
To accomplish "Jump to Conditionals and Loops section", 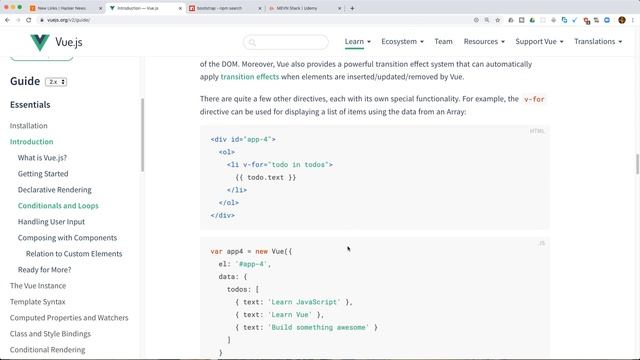I will [58, 206].
